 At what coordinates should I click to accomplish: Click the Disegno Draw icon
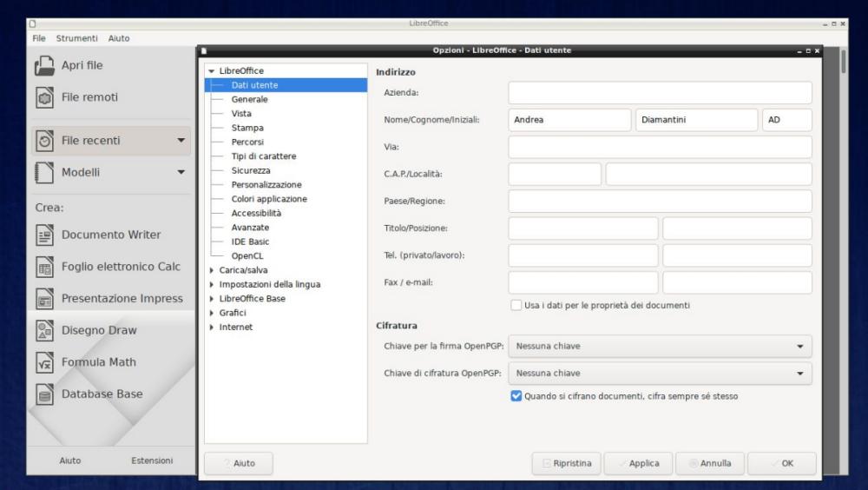44,330
